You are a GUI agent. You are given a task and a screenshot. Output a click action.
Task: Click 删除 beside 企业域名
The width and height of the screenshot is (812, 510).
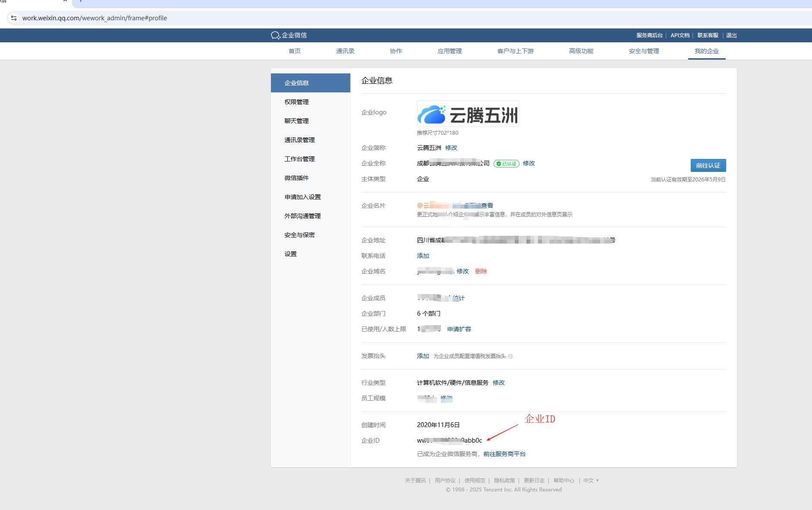tap(481, 271)
